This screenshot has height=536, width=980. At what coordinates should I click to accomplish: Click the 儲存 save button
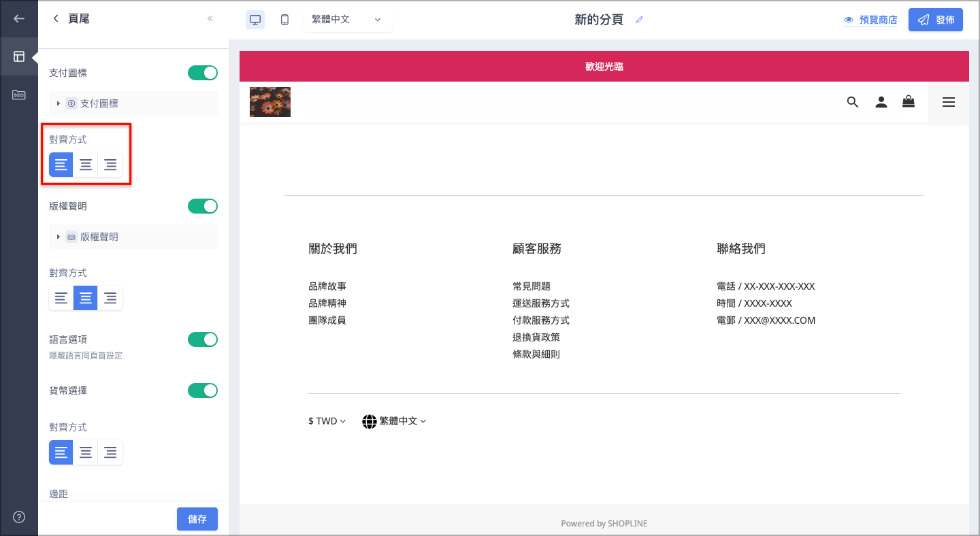tap(197, 519)
